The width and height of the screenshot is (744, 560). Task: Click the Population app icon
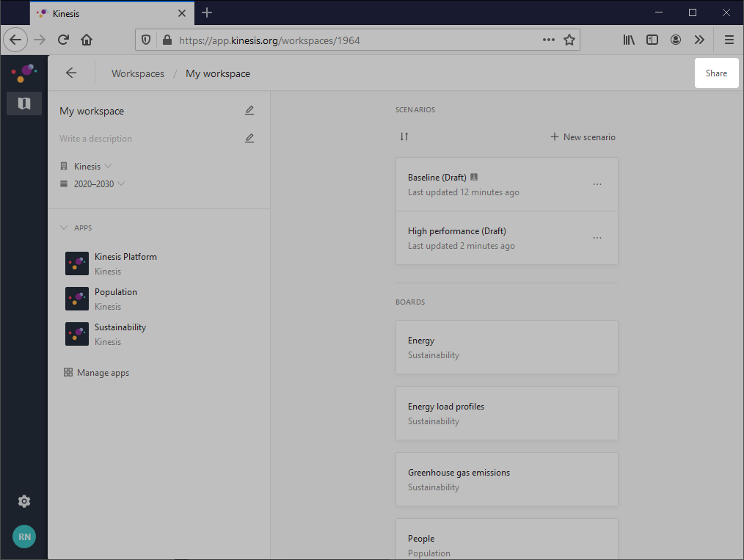click(77, 299)
